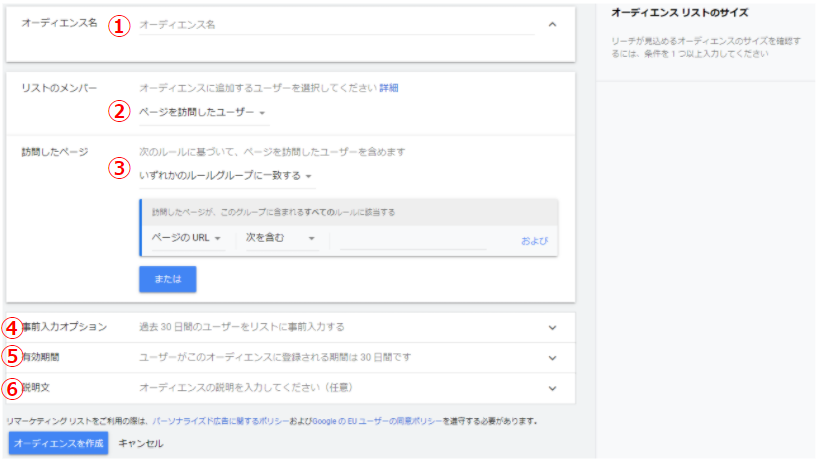Expand the 説明文 section chevron
The height and width of the screenshot is (462, 819).
(x=552, y=388)
